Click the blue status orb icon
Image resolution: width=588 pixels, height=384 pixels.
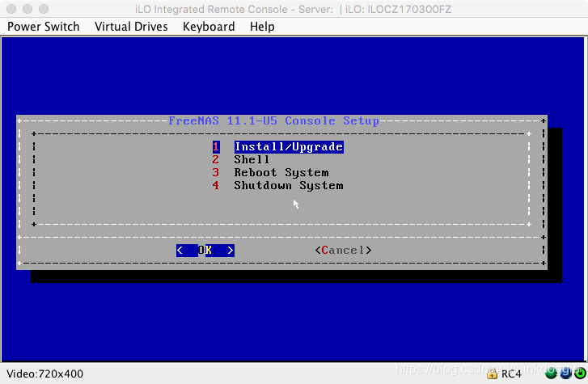click(565, 373)
